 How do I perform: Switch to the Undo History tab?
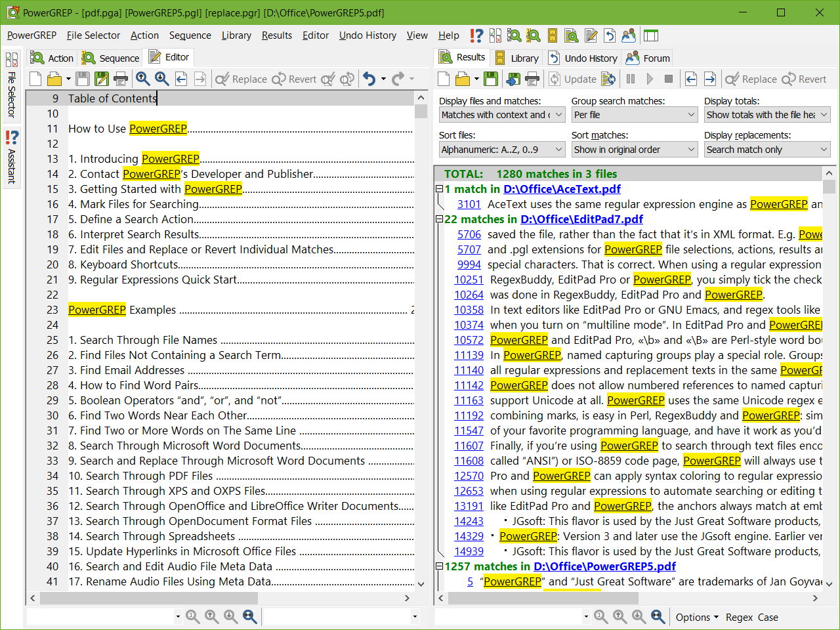coord(583,58)
